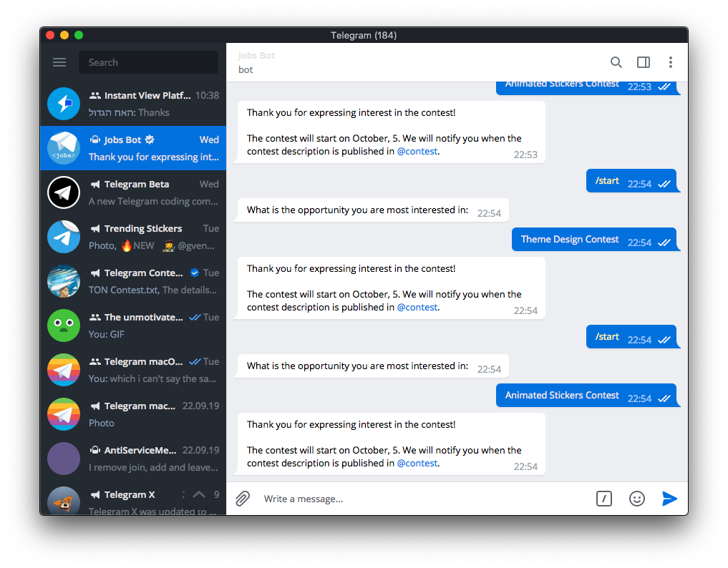Open the Trending Stickers channel avatar
The image size is (728, 568).
(62, 237)
